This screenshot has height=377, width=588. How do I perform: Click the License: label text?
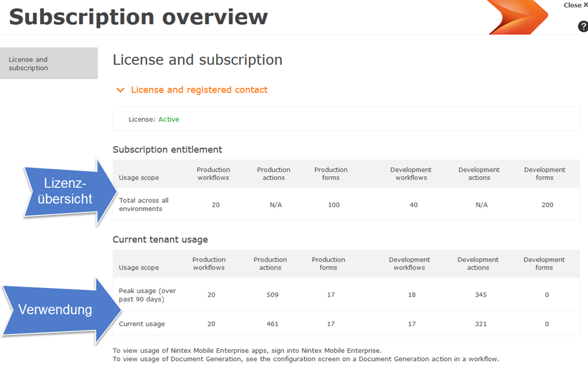[142, 120]
